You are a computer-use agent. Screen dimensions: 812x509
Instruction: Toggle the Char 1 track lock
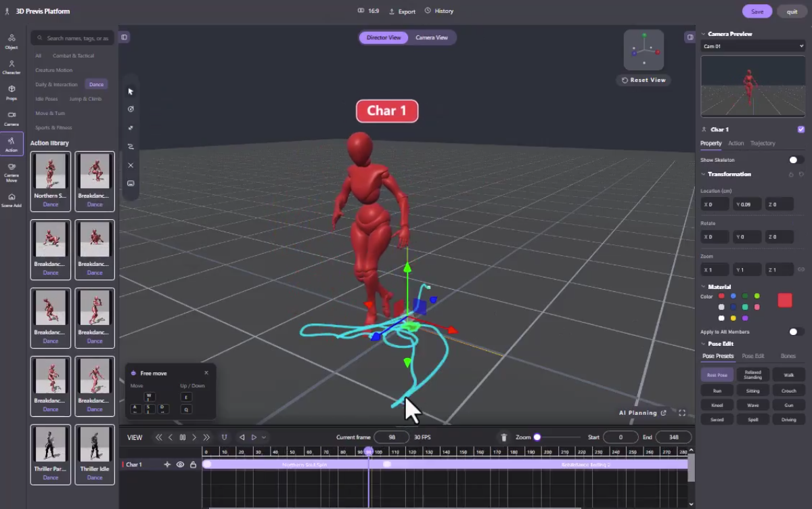193,464
